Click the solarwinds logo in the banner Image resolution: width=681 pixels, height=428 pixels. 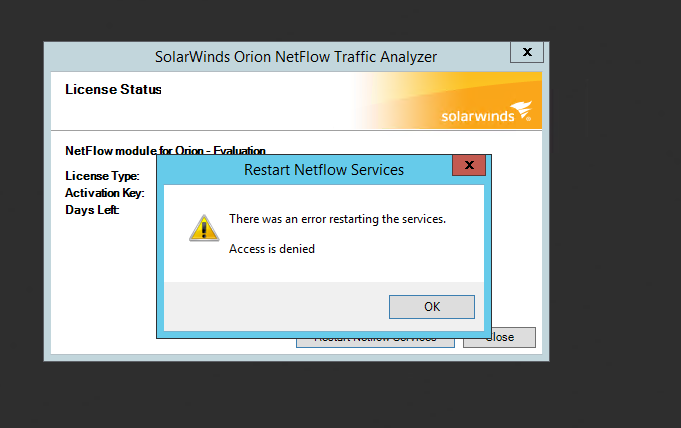[486, 112]
